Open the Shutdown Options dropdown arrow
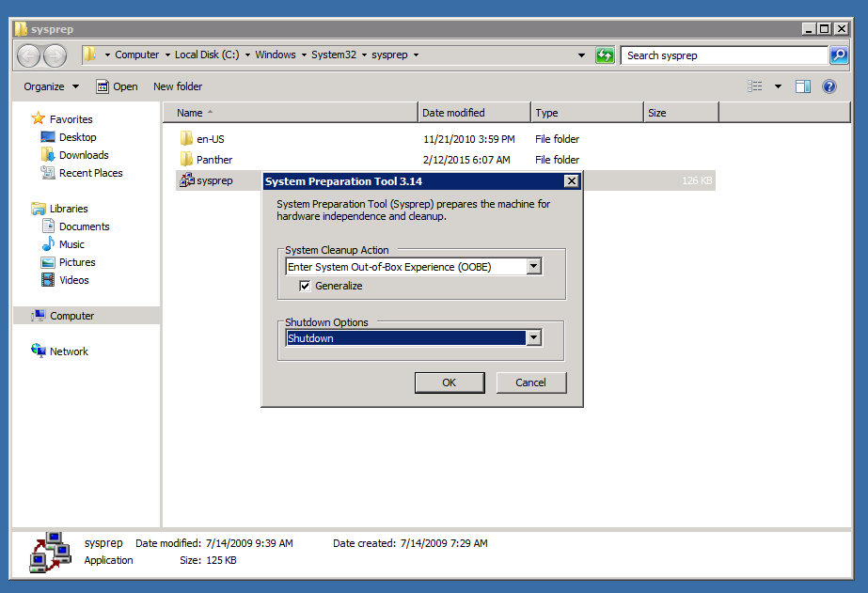This screenshot has width=868, height=593. point(533,337)
